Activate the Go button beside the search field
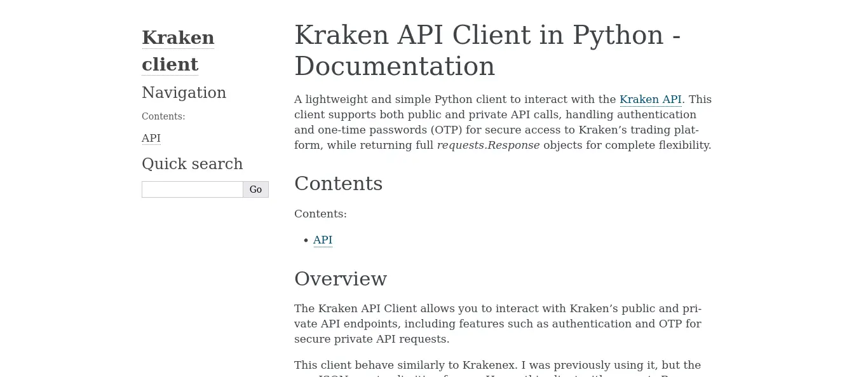 coord(255,189)
